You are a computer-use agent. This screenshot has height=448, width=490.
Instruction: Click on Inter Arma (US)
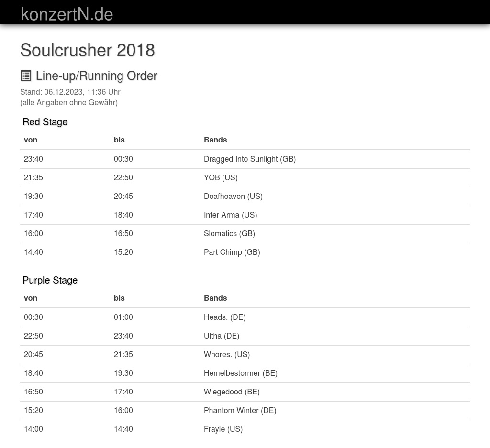(230, 215)
